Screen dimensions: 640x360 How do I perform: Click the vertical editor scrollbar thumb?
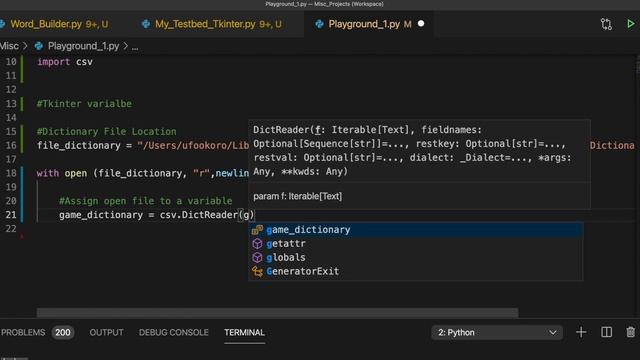pyautogui.click(x=638, y=65)
